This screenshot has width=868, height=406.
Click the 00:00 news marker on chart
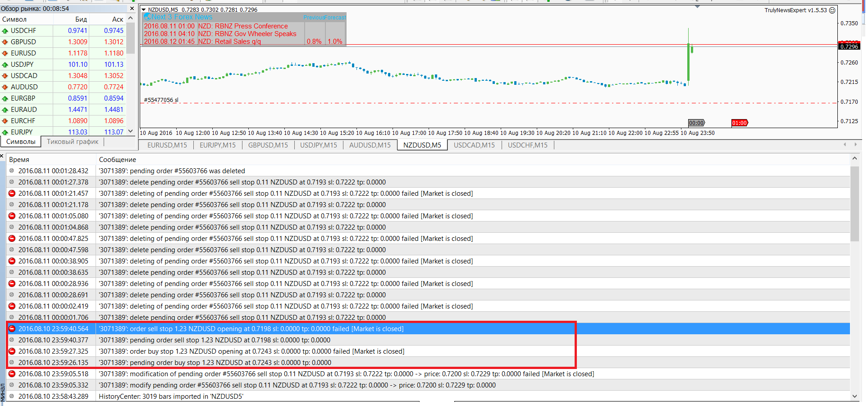point(696,123)
